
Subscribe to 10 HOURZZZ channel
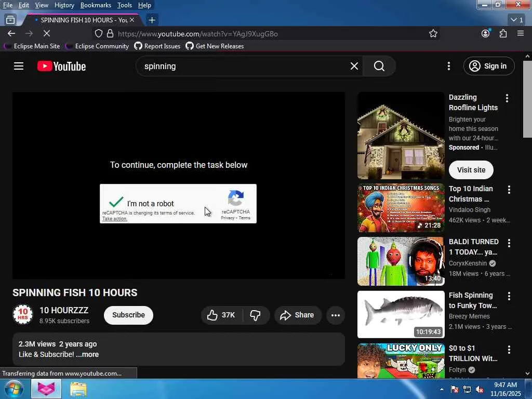128,315
